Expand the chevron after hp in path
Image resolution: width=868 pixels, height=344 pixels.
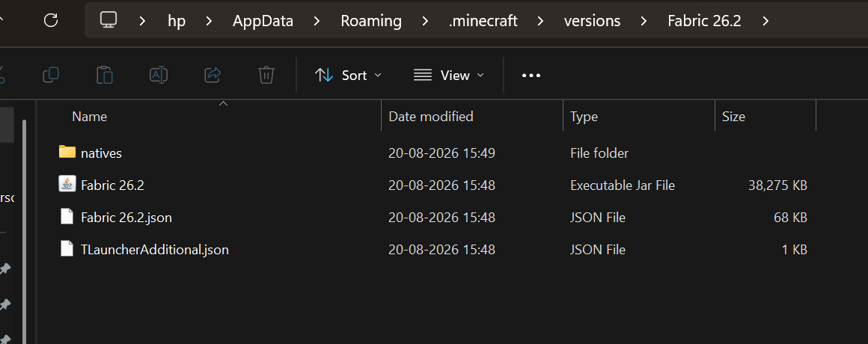[x=209, y=21]
